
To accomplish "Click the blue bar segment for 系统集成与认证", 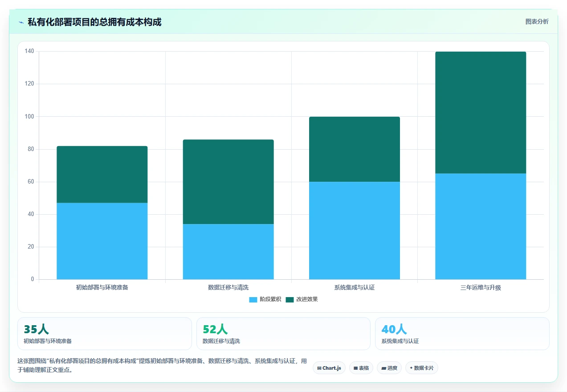I will pyautogui.click(x=355, y=230).
